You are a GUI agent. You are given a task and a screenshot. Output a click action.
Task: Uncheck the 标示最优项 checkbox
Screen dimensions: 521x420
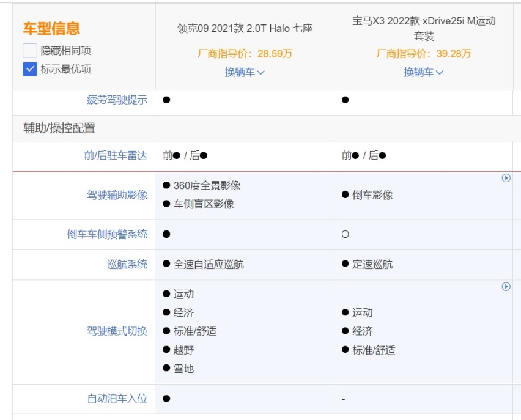pyautogui.click(x=30, y=69)
